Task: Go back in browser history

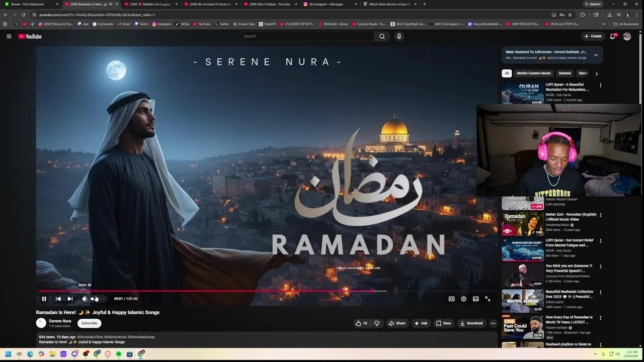Action: 5,15
